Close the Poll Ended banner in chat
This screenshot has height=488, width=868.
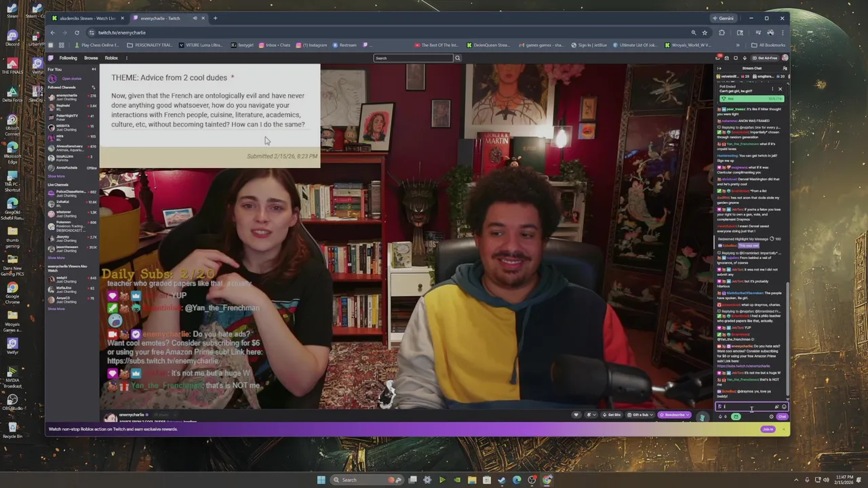point(780,89)
